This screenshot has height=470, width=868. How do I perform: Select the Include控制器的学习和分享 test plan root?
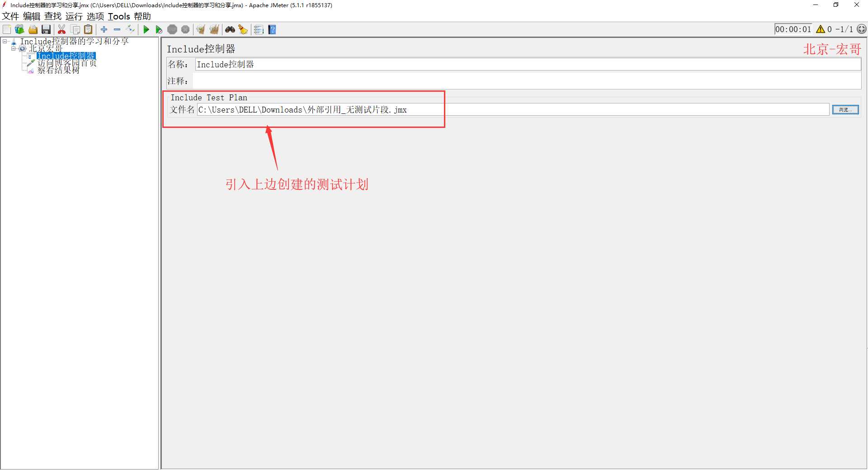tap(75, 42)
